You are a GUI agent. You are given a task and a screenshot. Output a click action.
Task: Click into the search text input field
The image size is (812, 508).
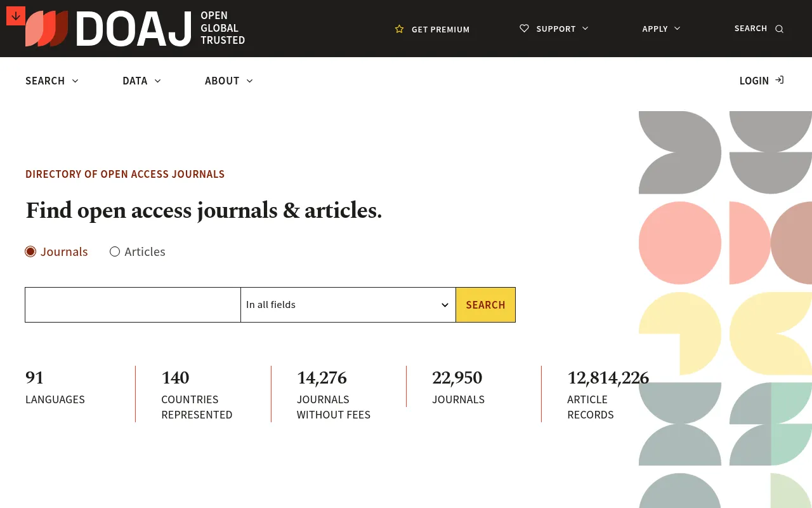pyautogui.click(x=133, y=305)
